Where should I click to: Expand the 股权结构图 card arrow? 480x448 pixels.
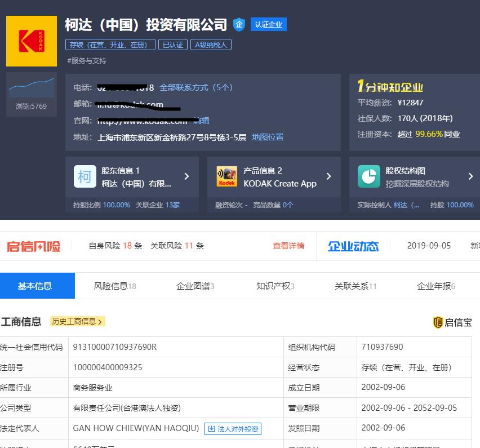click(471, 176)
